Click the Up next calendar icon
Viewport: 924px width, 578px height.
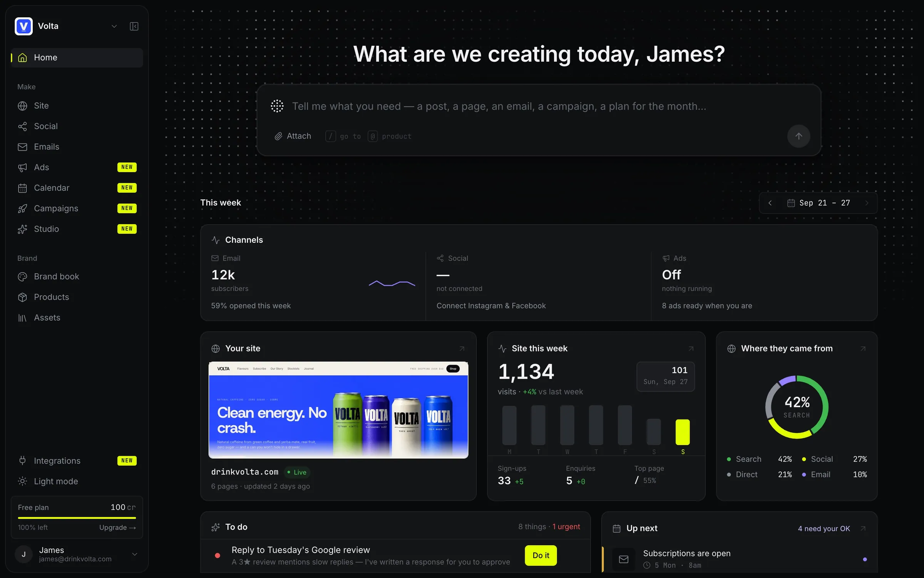coord(616,529)
